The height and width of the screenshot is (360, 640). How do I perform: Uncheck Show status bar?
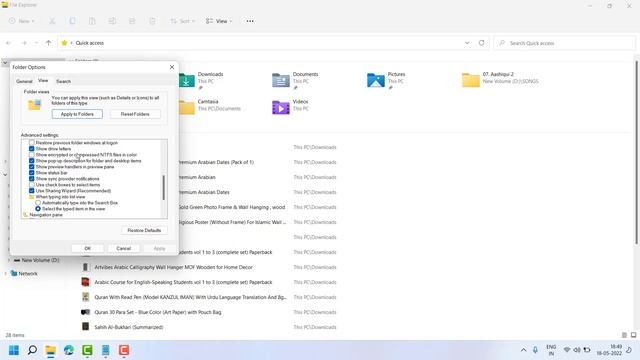point(31,173)
